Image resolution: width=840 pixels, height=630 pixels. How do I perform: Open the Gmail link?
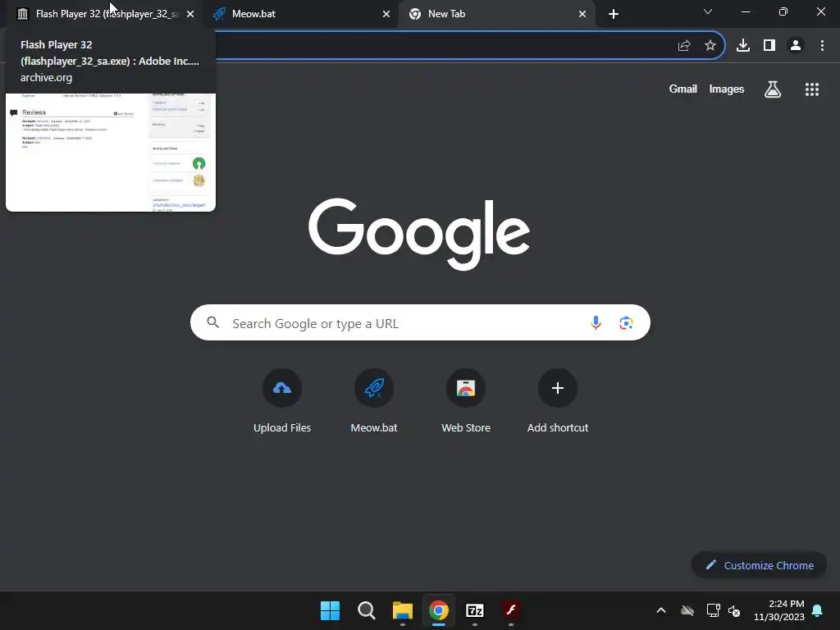coord(683,89)
